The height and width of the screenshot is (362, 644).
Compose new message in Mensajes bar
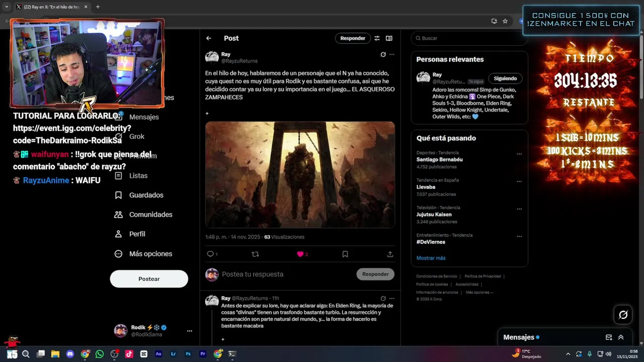tap(609, 337)
